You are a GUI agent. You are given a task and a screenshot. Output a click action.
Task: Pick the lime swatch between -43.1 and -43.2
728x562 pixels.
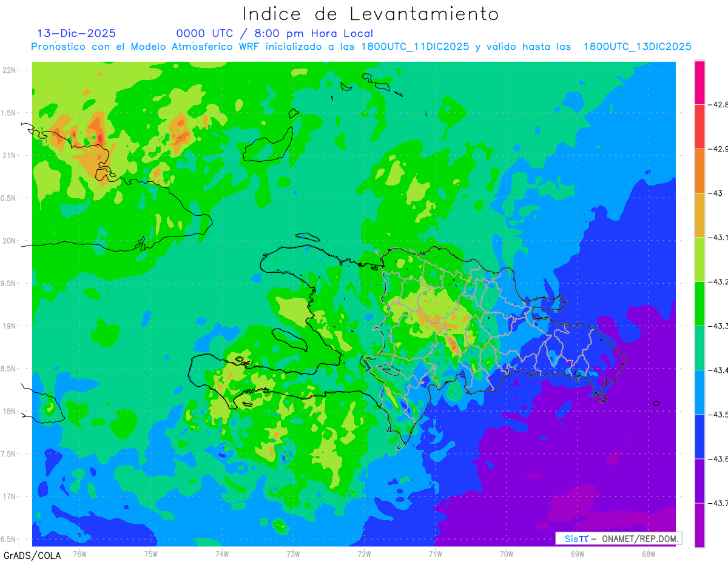pyautogui.click(x=699, y=259)
